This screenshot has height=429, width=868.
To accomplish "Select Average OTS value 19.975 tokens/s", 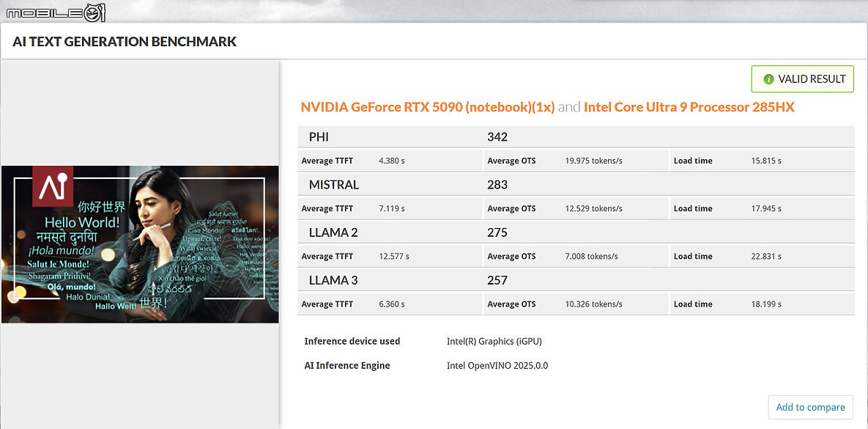I will point(593,161).
